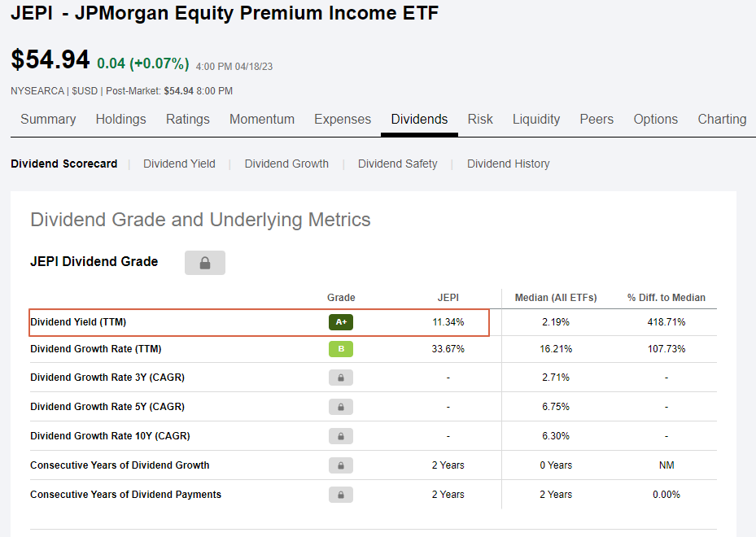756x537 pixels.
Task: Open the Liquidity tab
Action: (536, 119)
